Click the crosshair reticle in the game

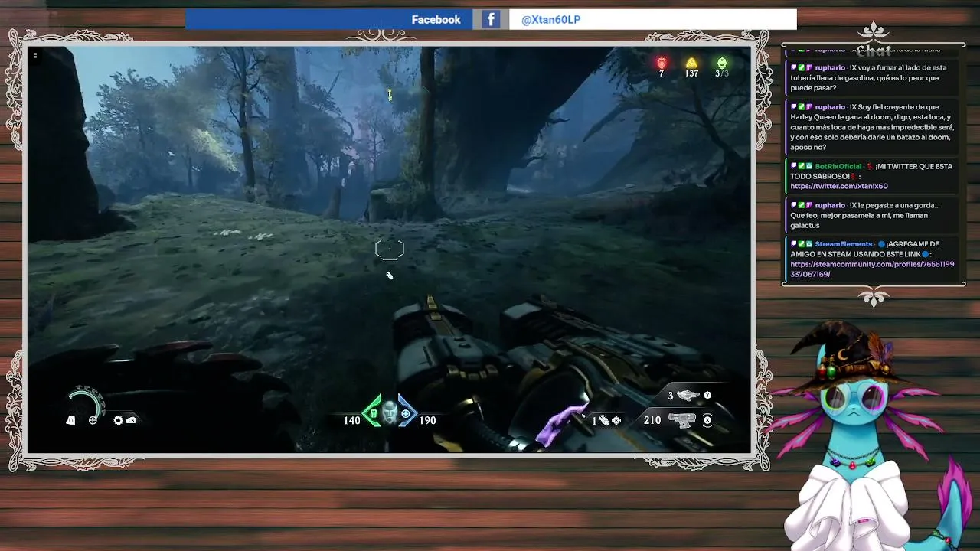(389, 249)
